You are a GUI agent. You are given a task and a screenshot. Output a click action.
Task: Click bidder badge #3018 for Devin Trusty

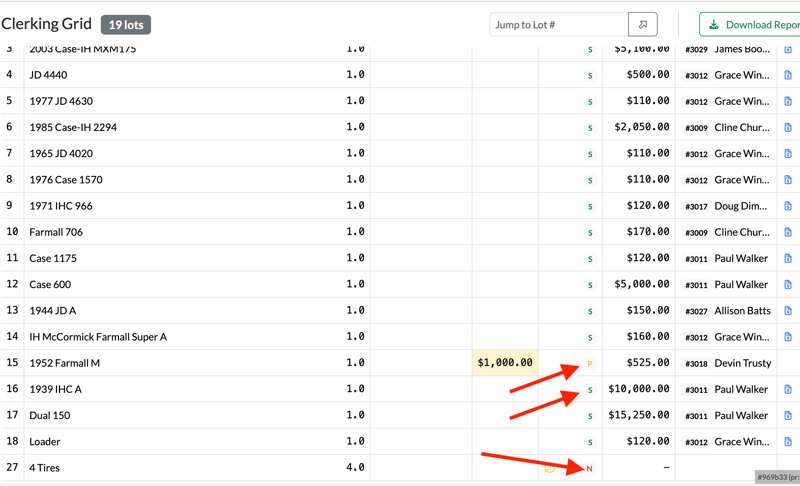(x=696, y=364)
